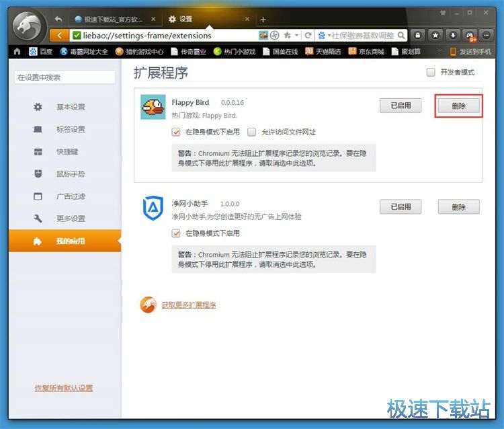The image size is (504, 429).
Task: Click the Flappy Bird extension thumbnail
Action: click(153, 107)
